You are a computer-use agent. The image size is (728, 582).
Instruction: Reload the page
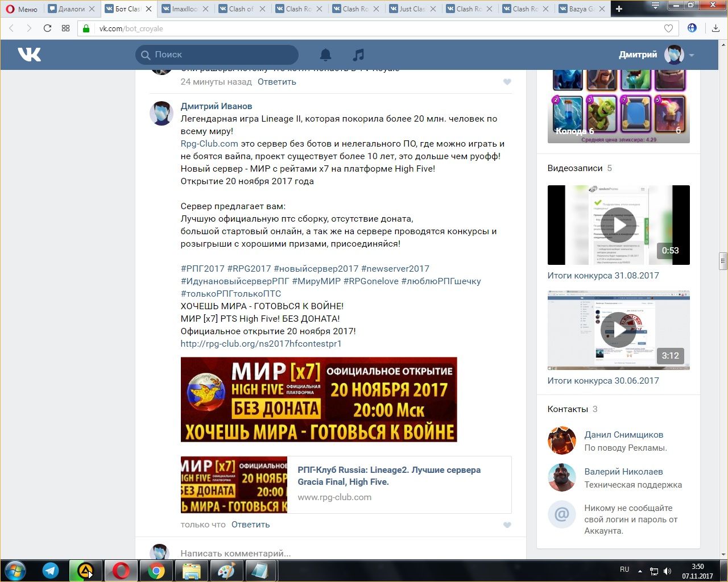(x=47, y=28)
